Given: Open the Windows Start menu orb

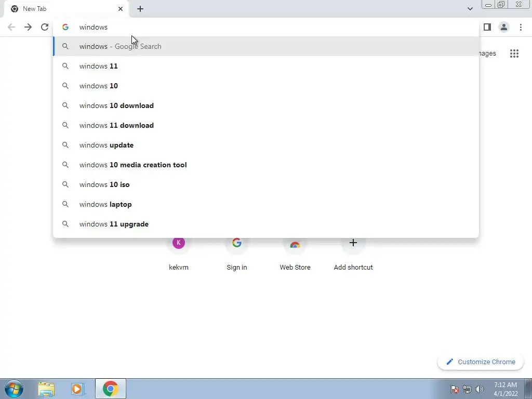Looking at the screenshot, I should [x=14, y=389].
